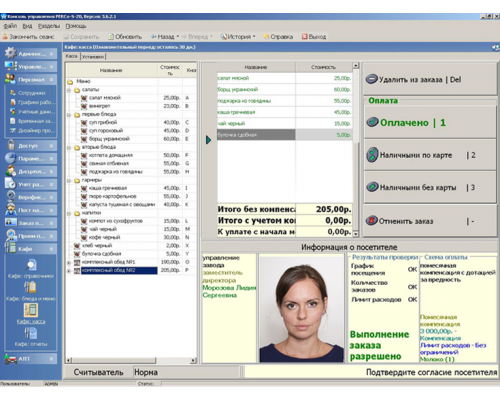Collapse the гарниры folder node

tap(69, 180)
